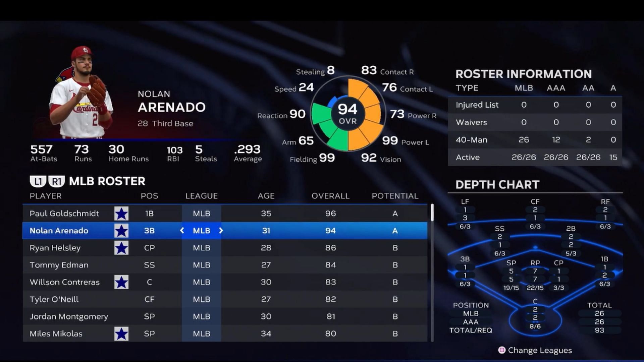Select the OVERALL column header to sort
The image size is (644, 362).
(x=330, y=196)
